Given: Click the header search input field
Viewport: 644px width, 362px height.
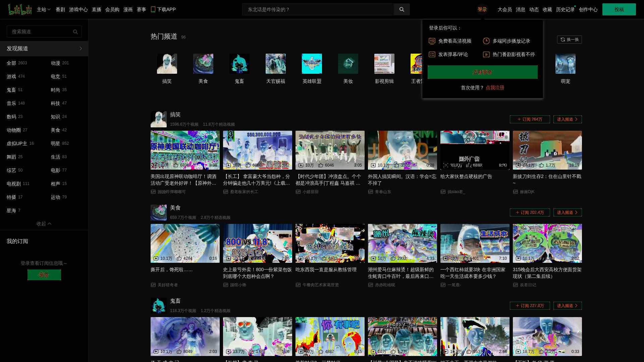Looking at the screenshot, I should 318,9.
